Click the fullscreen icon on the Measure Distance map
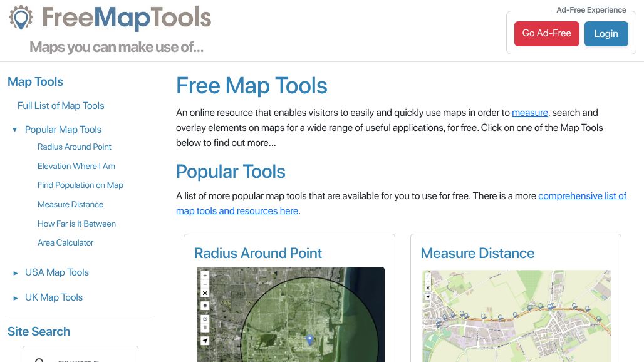Viewport: 644px width, 362px height. pyautogui.click(x=428, y=287)
